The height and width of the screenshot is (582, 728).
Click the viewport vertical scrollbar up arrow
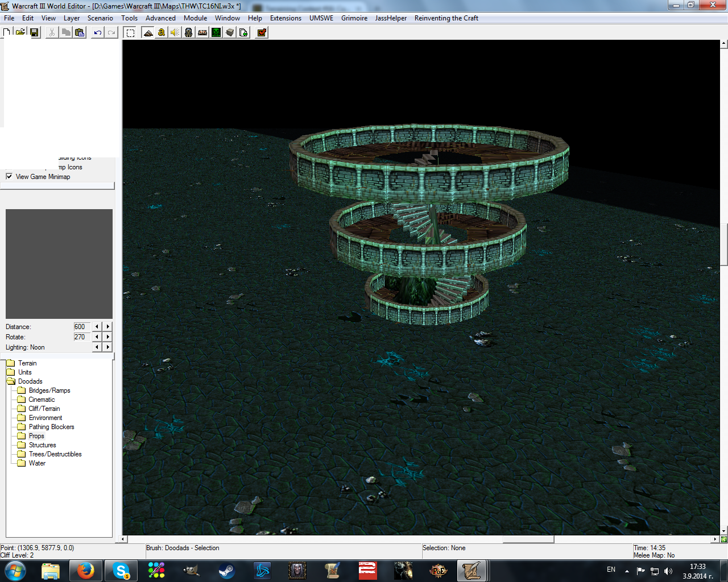click(x=723, y=43)
